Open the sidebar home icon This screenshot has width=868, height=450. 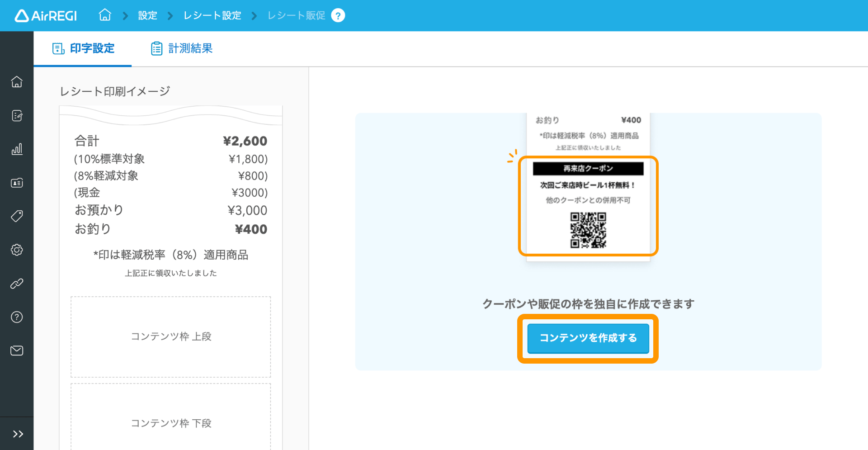pyautogui.click(x=17, y=82)
